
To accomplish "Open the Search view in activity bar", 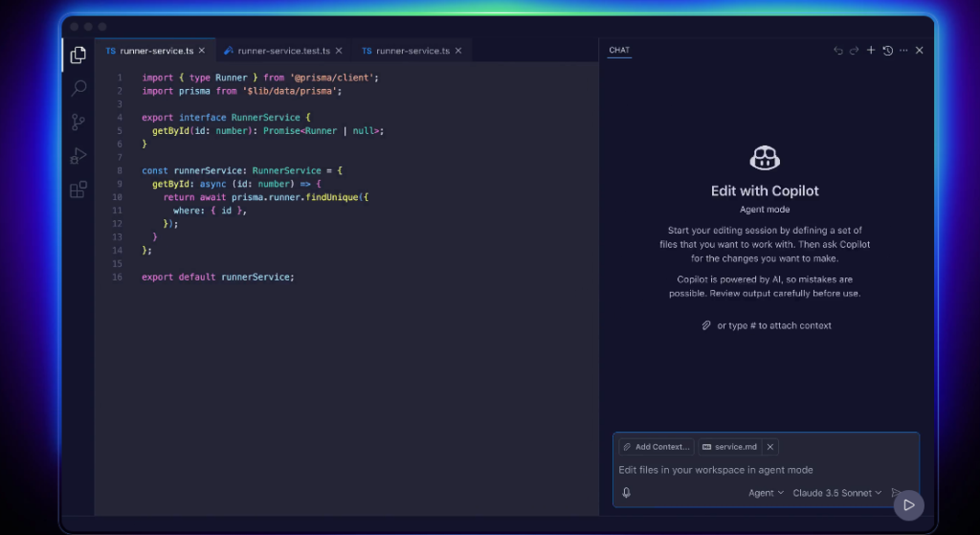I will pos(78,88).
